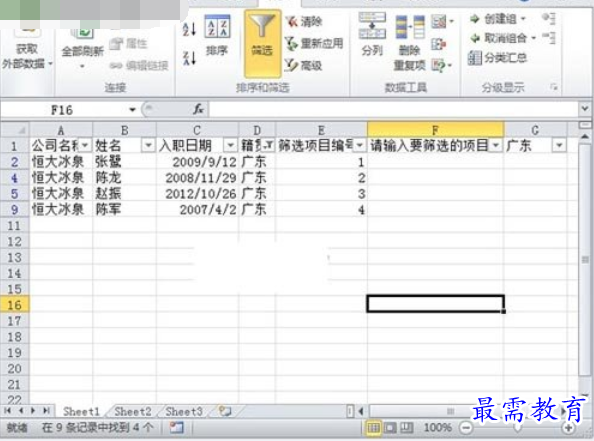594x441 pixels.
Task: Expand the formula bar
Action: 584,109
